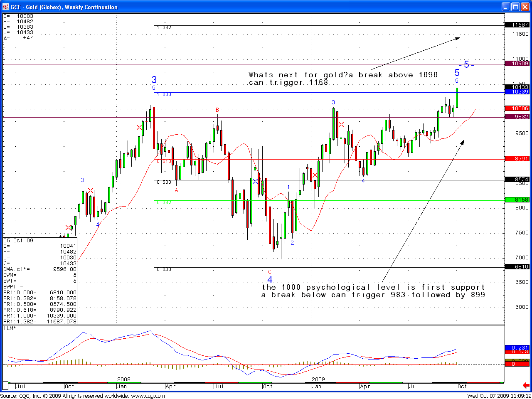Click the ILM* study label
This screenshot has width=532, height=399.
[x=10, y=328]
